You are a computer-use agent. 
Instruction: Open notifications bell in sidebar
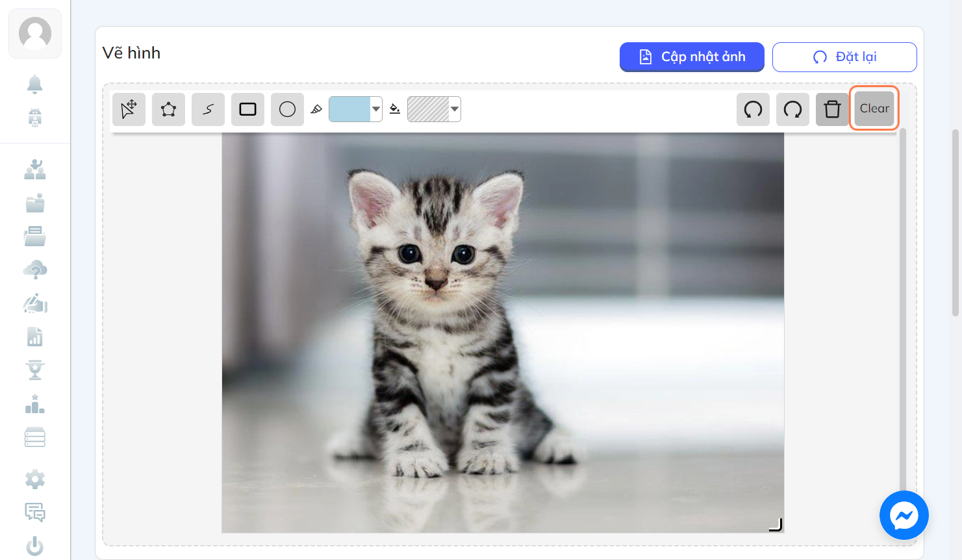[x=35, y=84]
